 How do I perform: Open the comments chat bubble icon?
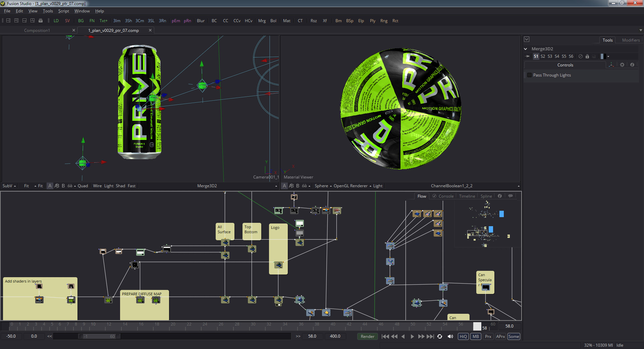tap(511, 196)
